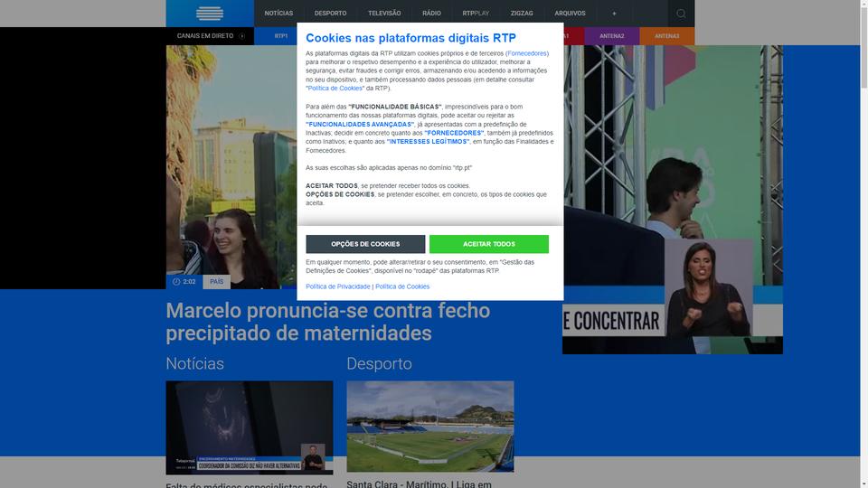This screenshot has width=868, height=488.
Task: Open Santa Clara - Marítimo article title
Action: pos(419,484)
